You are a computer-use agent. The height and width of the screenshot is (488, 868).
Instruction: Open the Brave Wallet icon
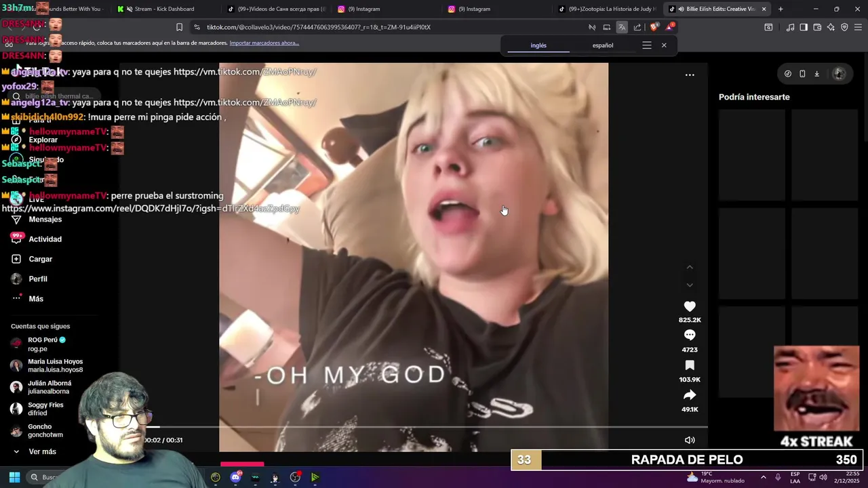pos(817,27)
